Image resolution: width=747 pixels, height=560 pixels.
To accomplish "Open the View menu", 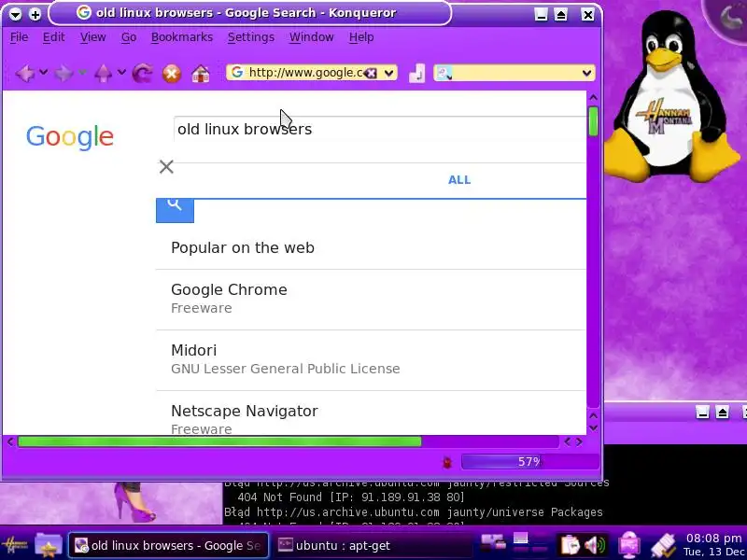I will coord(92,37).
